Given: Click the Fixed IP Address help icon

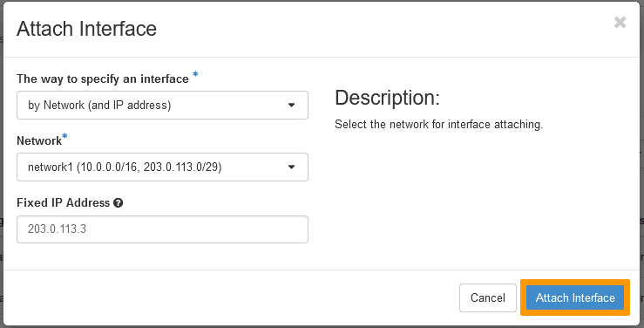Looking at the screenshot, I should click(119, 202).
